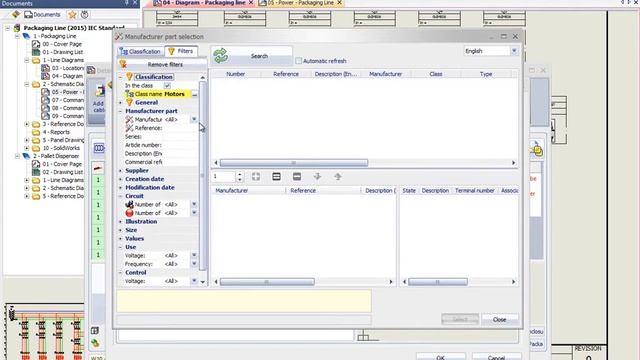Expand the Illustration filter section

(x=120, y=222)
